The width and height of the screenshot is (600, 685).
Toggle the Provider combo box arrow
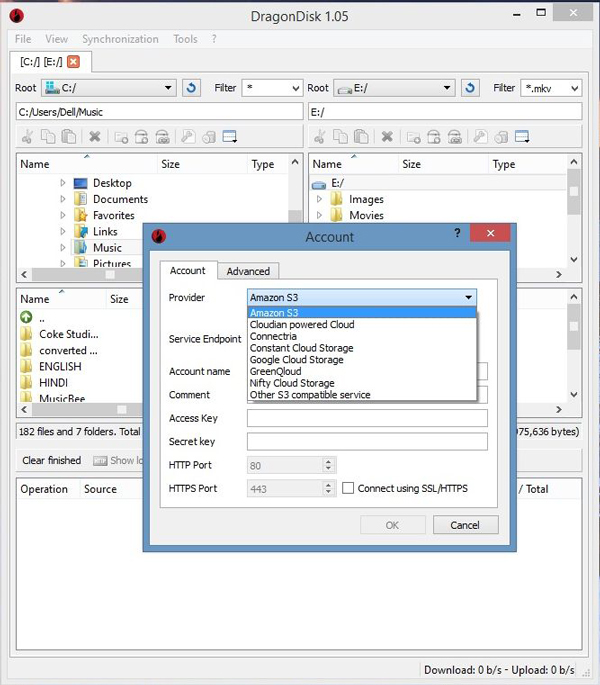click(x=468, y=298)
